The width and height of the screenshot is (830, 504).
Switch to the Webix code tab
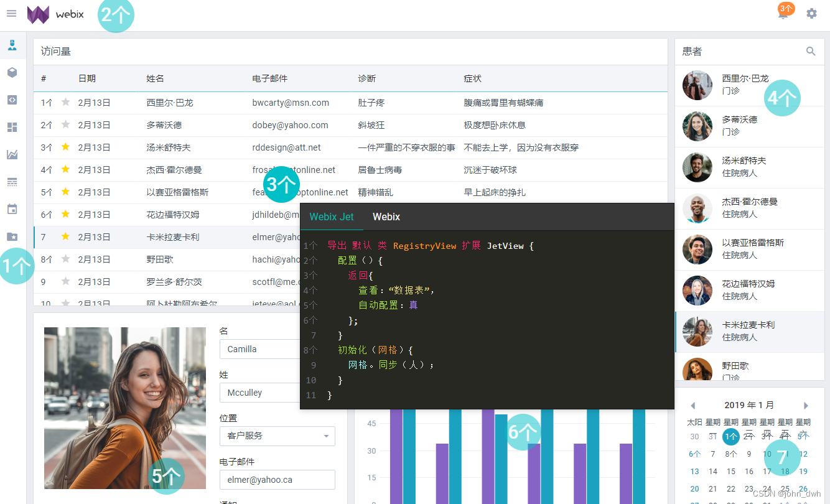[386, 217]
